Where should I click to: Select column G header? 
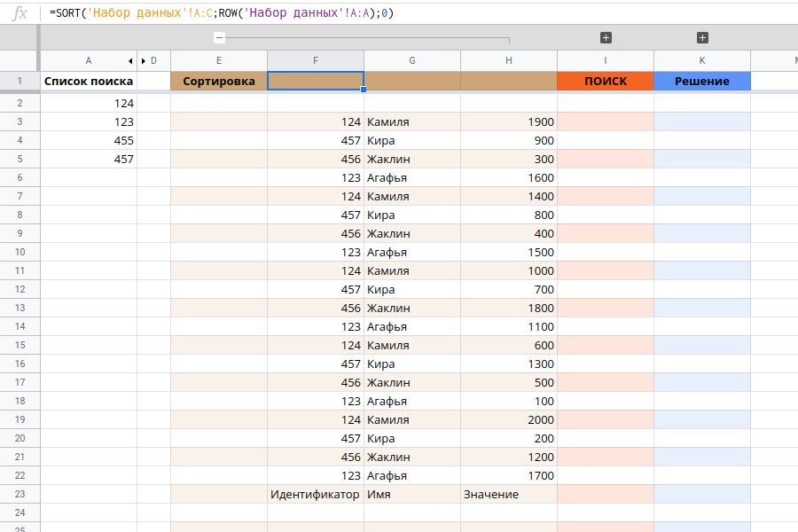coord(412,60)
